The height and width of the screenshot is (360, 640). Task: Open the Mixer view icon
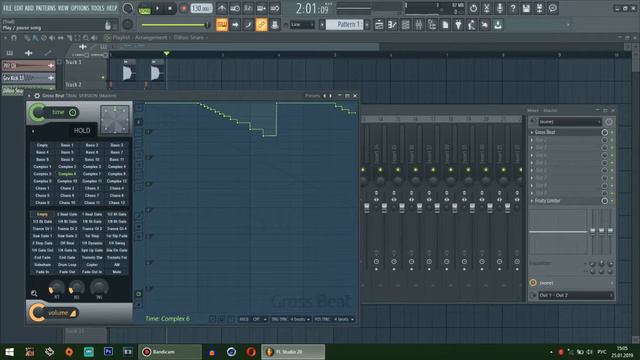pyautogui.click(x=419, y=25)
